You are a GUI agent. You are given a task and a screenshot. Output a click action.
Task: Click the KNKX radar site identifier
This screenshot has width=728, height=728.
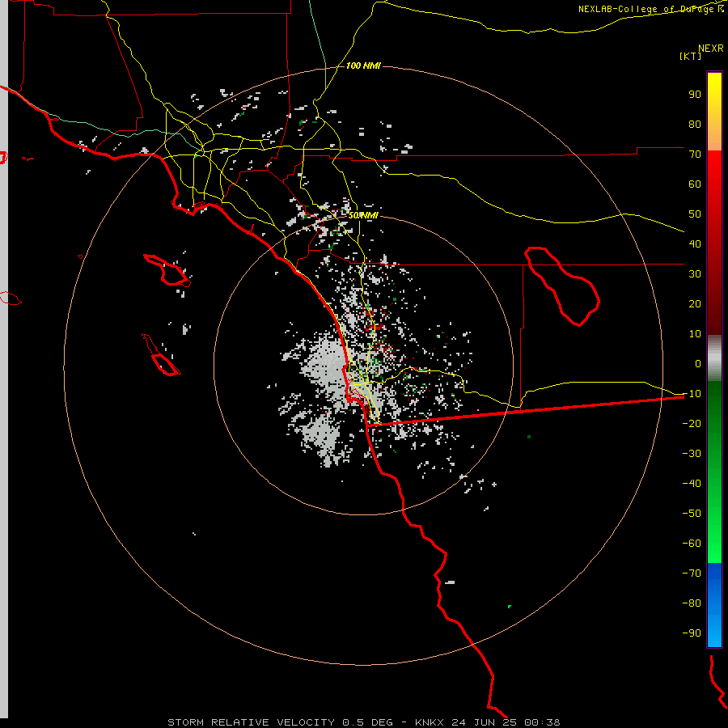[429, 722]
